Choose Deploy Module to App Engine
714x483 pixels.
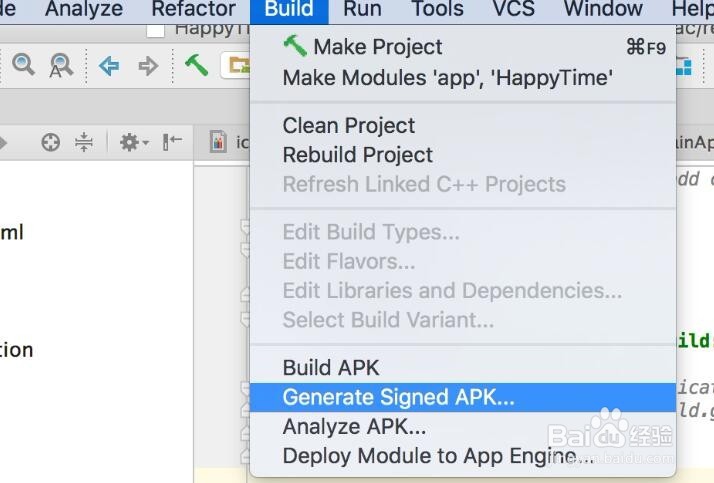click(x=463, y=456)
